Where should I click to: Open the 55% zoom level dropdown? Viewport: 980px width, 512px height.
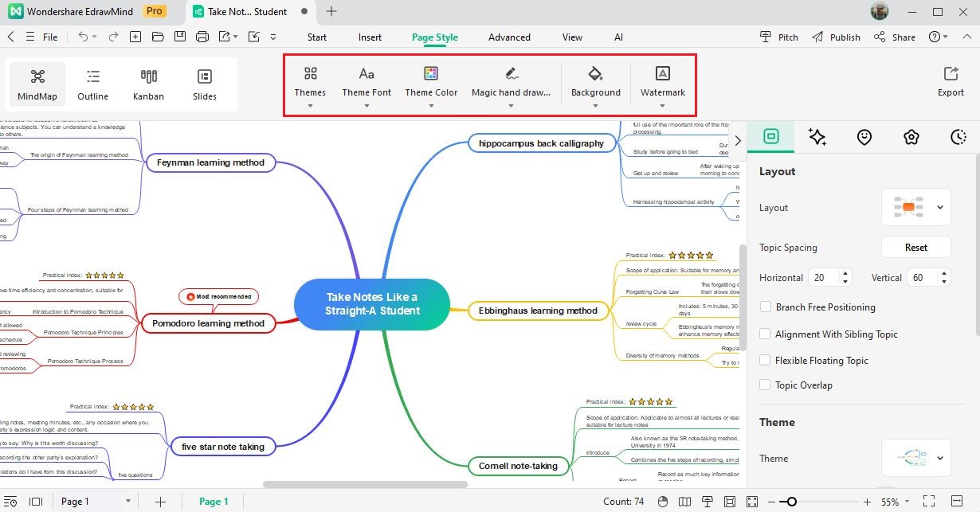coord(896,502)
